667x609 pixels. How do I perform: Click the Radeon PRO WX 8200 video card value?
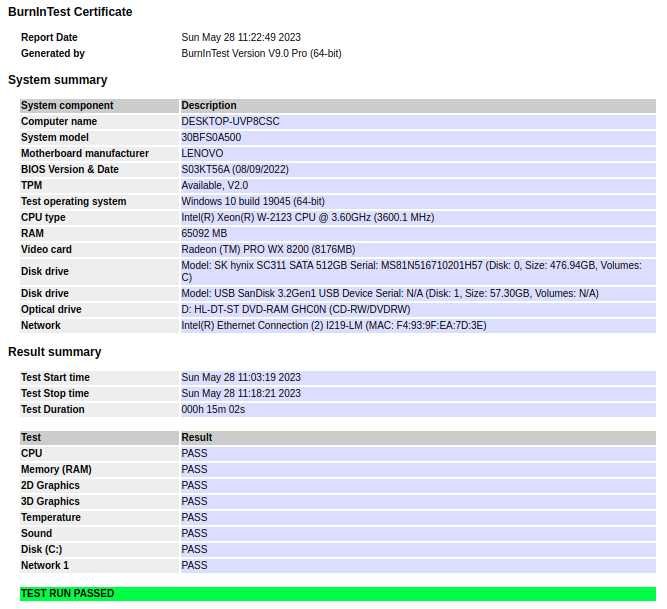point(268,250)
